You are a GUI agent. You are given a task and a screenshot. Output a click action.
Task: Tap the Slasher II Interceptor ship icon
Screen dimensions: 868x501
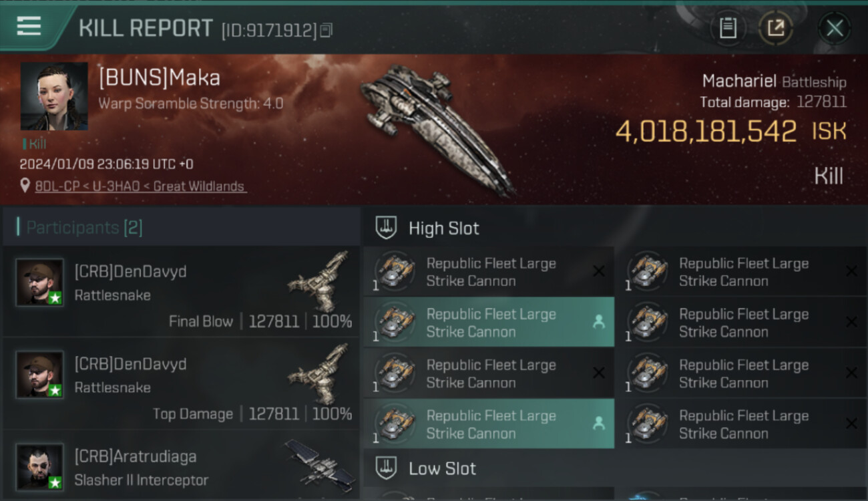click(x=318, y=461)
